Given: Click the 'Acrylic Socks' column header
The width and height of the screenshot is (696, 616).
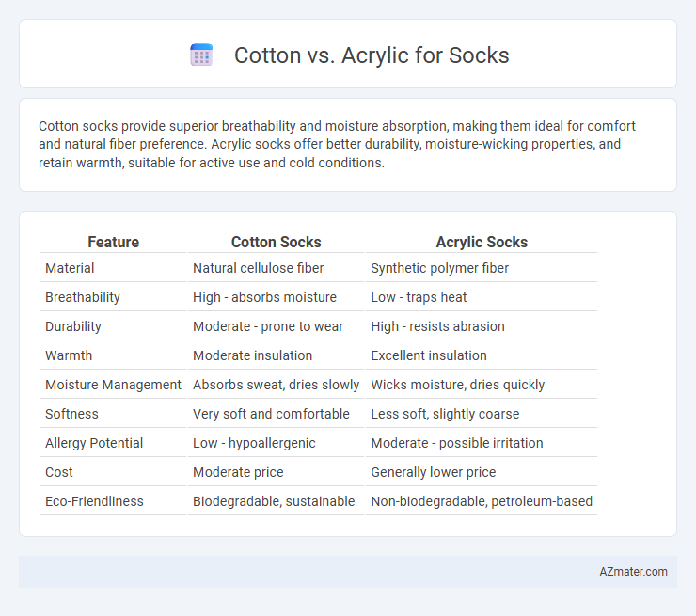Looking at the screenshot, I should (x=482, y=242).
